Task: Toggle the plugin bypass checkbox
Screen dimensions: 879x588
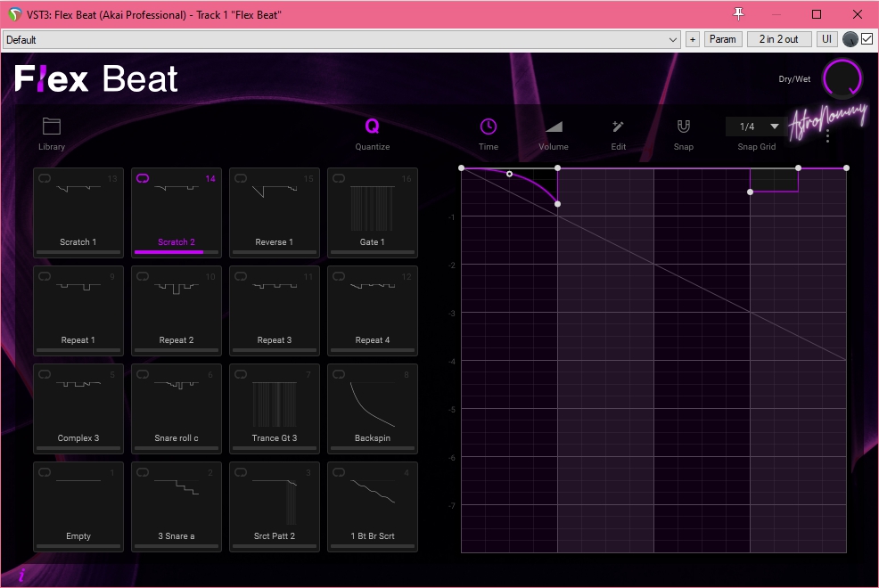Action: (x=867, y=39)
